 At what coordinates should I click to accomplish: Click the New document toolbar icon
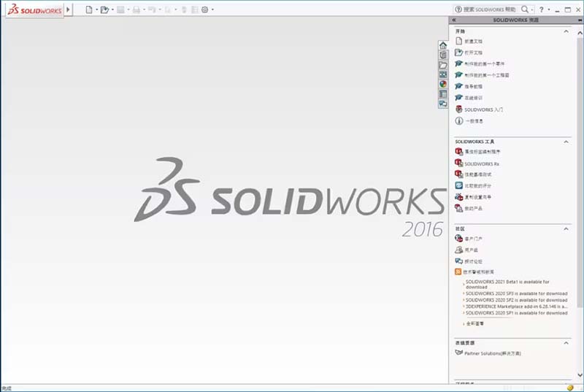tap(88, 9)
